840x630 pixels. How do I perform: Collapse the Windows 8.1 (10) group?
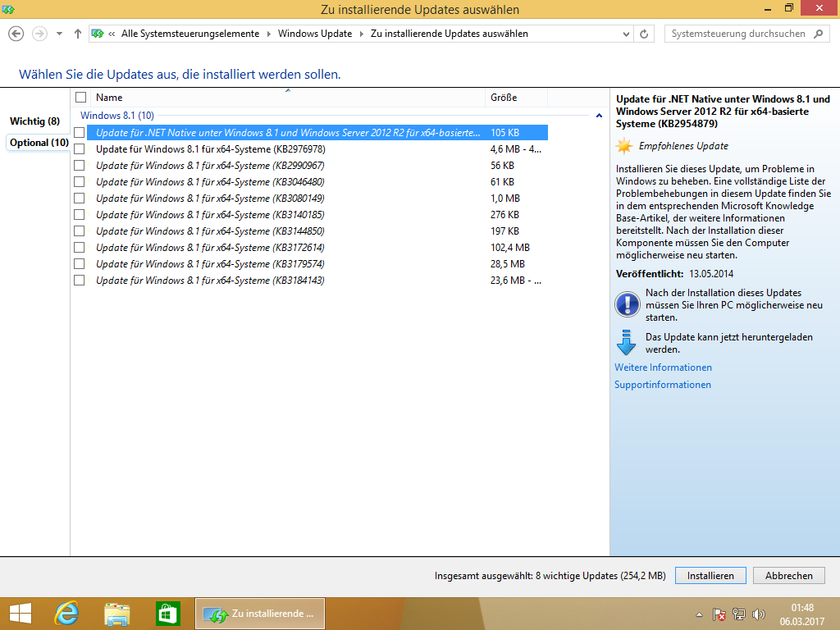pos(599,116)
